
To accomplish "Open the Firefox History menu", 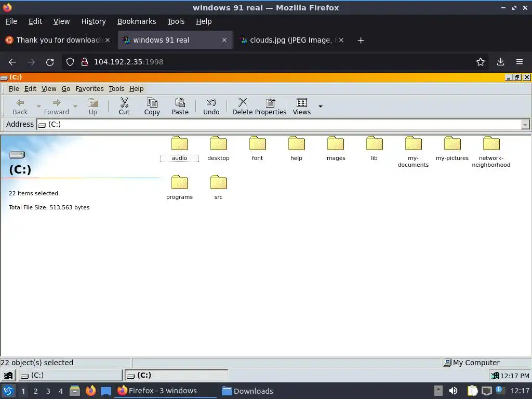I will click(94, 21).
